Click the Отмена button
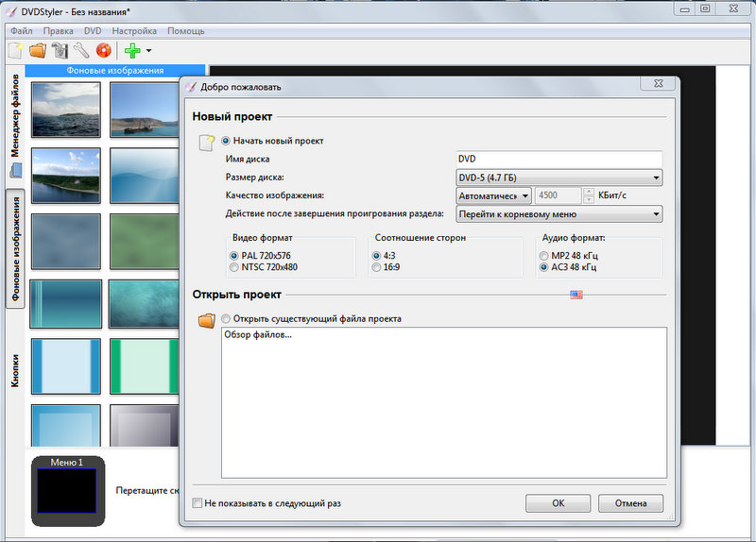This screenshot has height=542, width=756. click(630, 503)
